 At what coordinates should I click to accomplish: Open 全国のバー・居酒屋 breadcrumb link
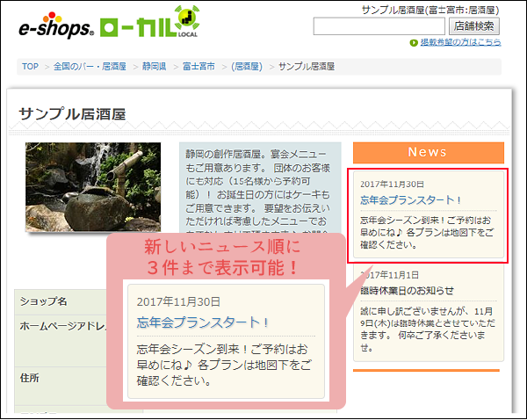[90, 66]
